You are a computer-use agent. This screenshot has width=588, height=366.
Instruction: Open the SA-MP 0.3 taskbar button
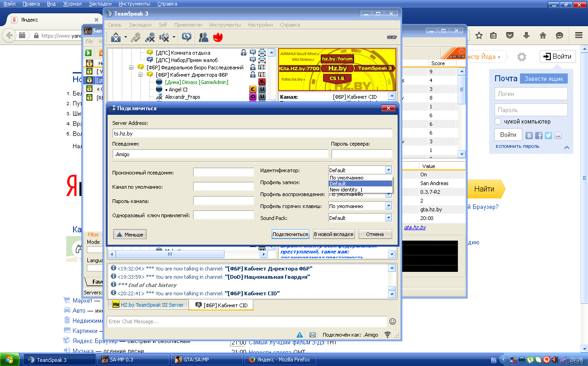pos(134,360)
